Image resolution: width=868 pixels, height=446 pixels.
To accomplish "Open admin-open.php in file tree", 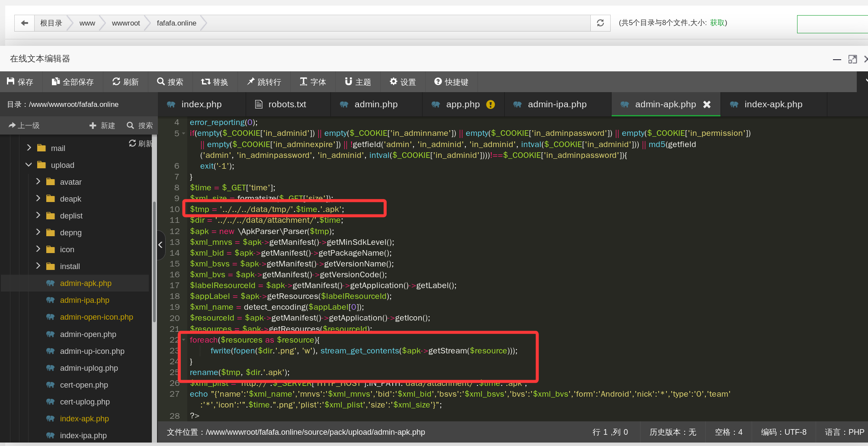I will [x=88, y=334].
